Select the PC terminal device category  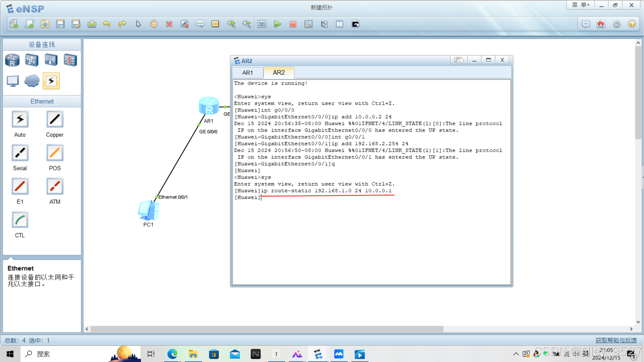point(13,81)
